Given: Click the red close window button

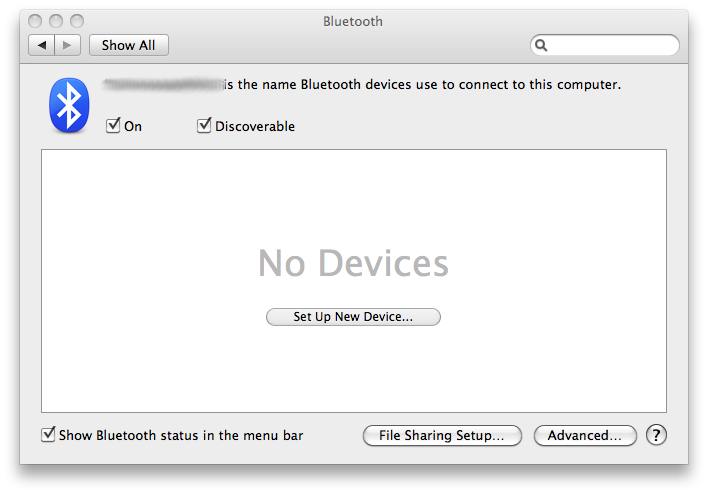Looking at the screenshot, I should (35, 21).
